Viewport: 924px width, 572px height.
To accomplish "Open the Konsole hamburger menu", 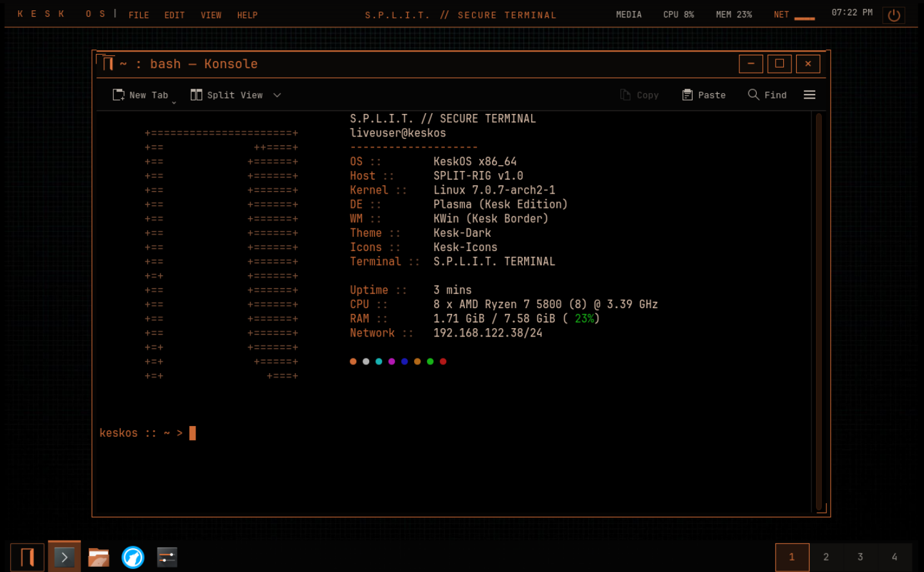I will point(810,95).
